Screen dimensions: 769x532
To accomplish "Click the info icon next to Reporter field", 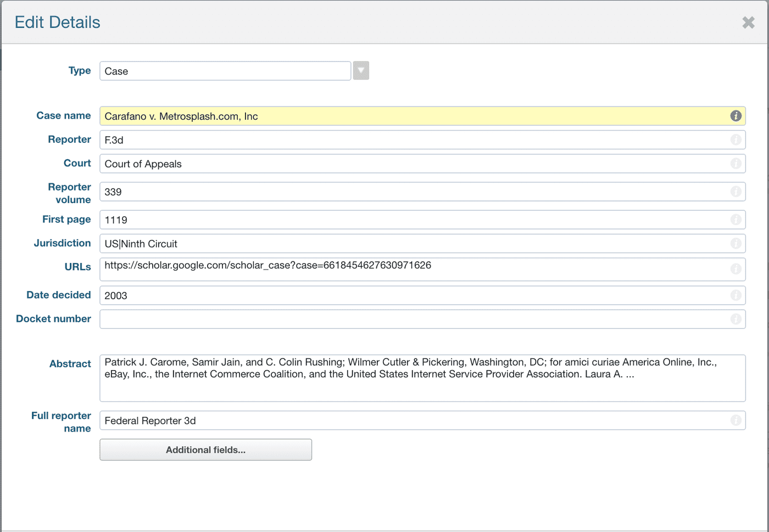I will pyautogui.click(x=737, y=139).
